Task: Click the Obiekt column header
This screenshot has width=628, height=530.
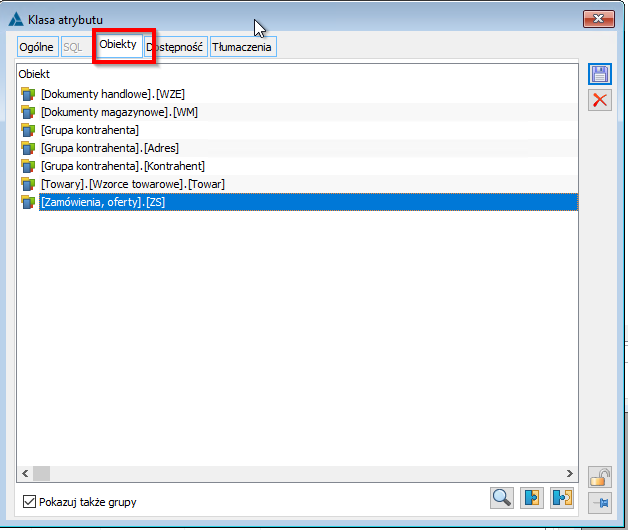Action: point(34,74)
